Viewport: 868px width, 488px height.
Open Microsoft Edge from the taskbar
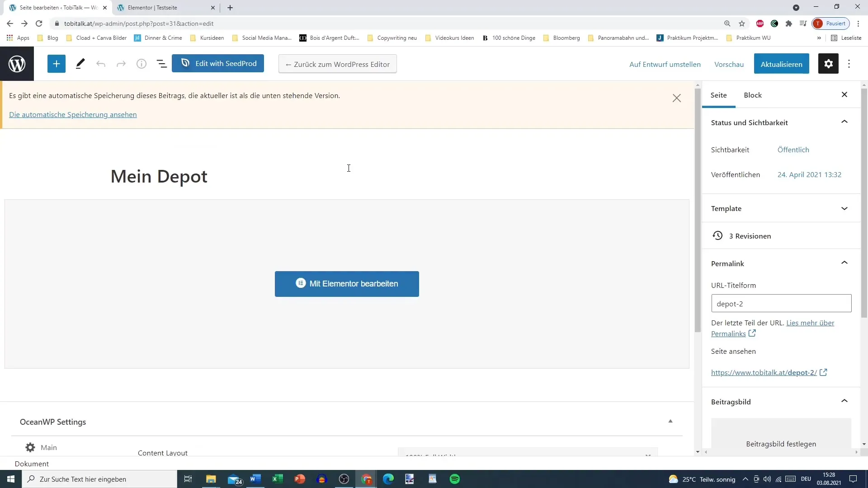click(x=388, y=479)
